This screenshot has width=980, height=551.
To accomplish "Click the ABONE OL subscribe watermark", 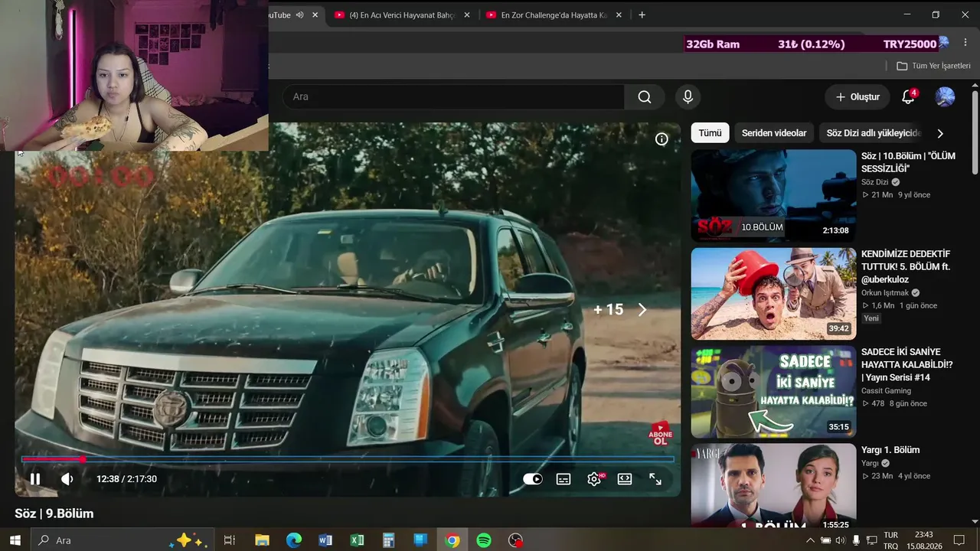I will 660,435.
